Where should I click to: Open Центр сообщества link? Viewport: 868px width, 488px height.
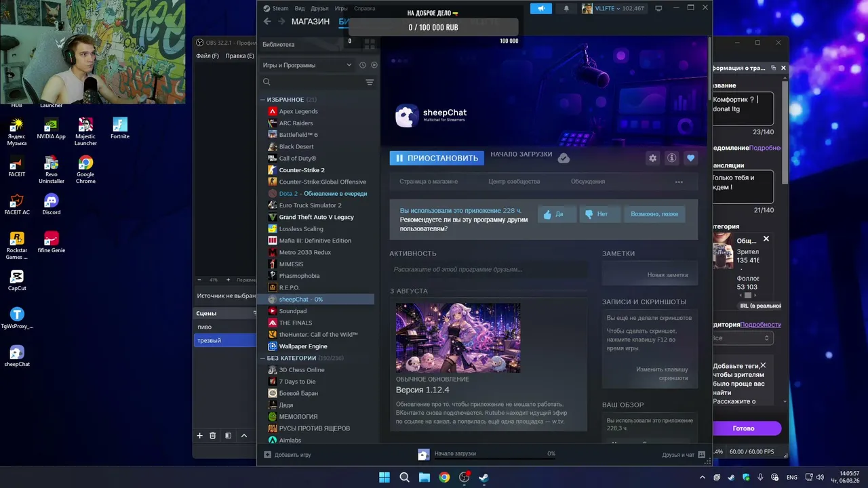514,182
